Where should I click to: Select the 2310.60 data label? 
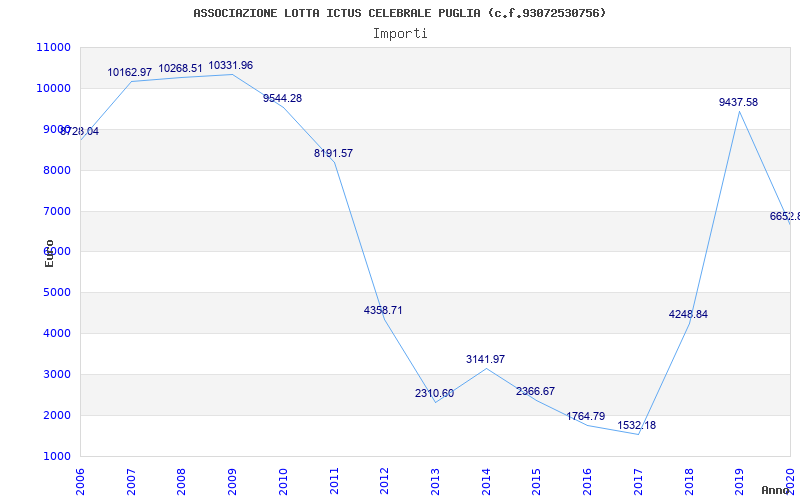(434, 393)
